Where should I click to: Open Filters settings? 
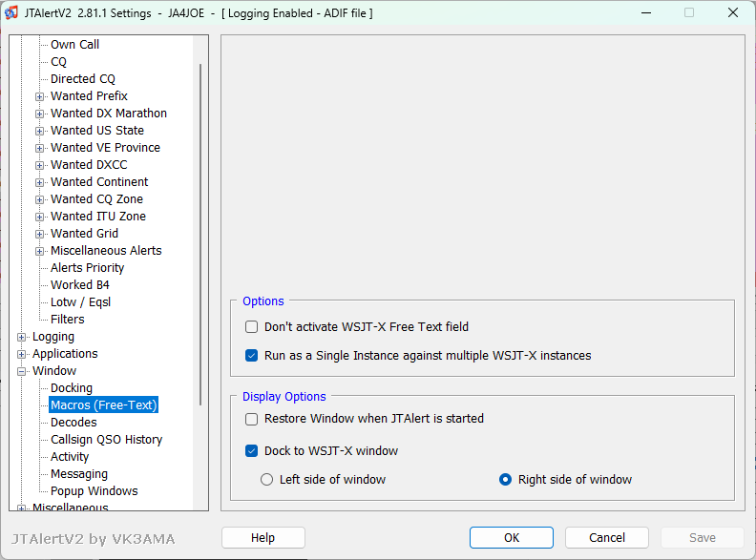click(68, 319)
